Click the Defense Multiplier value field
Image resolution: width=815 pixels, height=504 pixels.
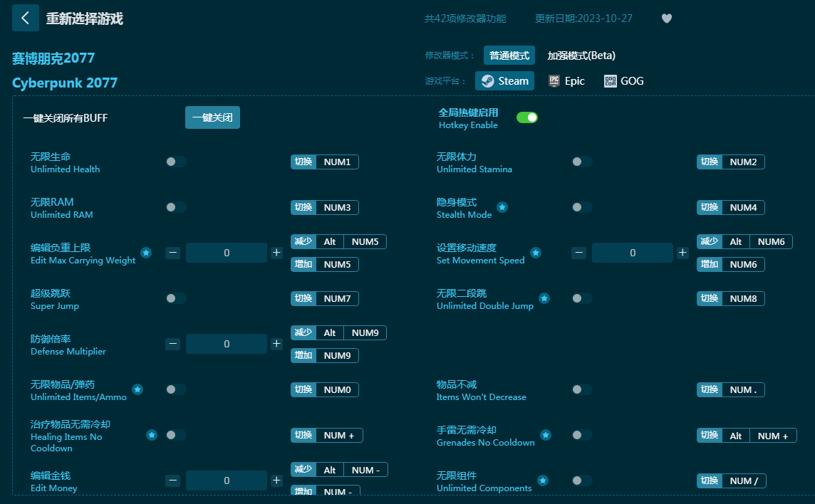pos(227,344)
